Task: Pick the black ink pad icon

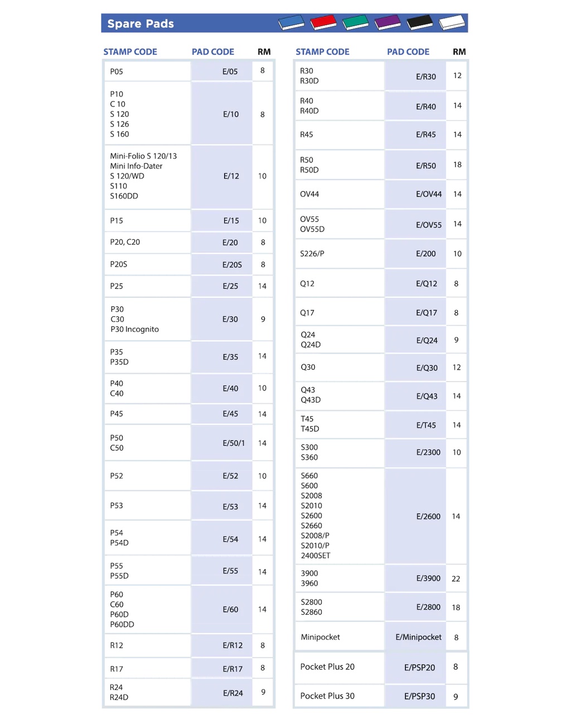Action: pyautogui.click(x=420, y=22)
